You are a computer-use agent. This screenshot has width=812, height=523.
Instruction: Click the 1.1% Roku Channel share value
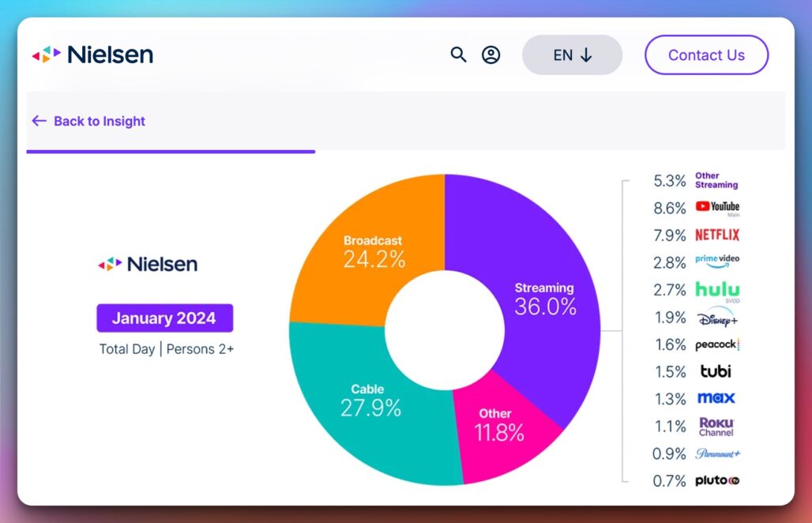click(x=671, y=427)
